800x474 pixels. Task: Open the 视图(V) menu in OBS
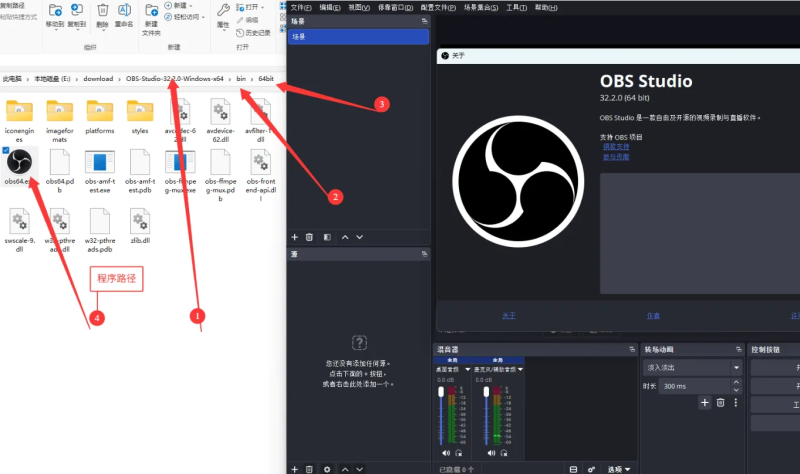pos(359,8)
